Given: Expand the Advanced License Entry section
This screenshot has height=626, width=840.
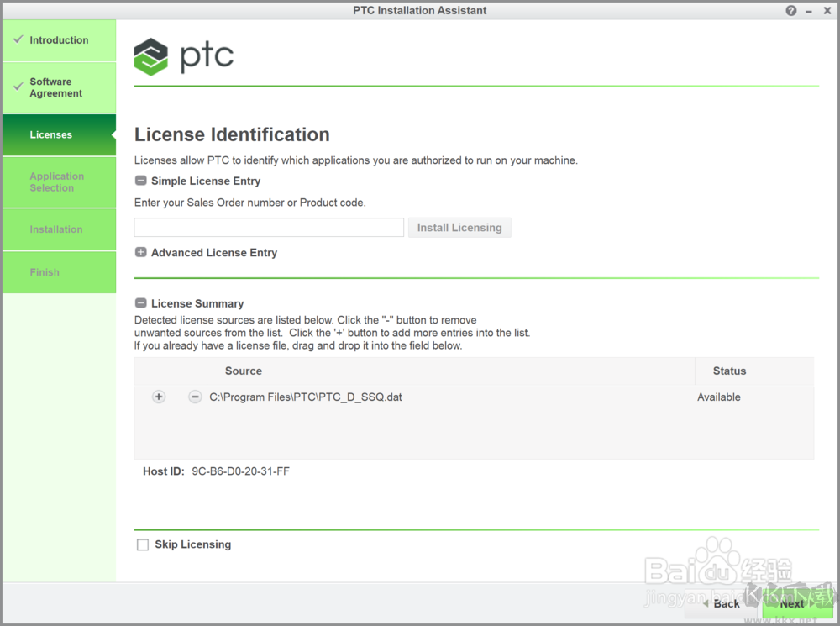Looking at the screenshot, I should coord(140,252).
